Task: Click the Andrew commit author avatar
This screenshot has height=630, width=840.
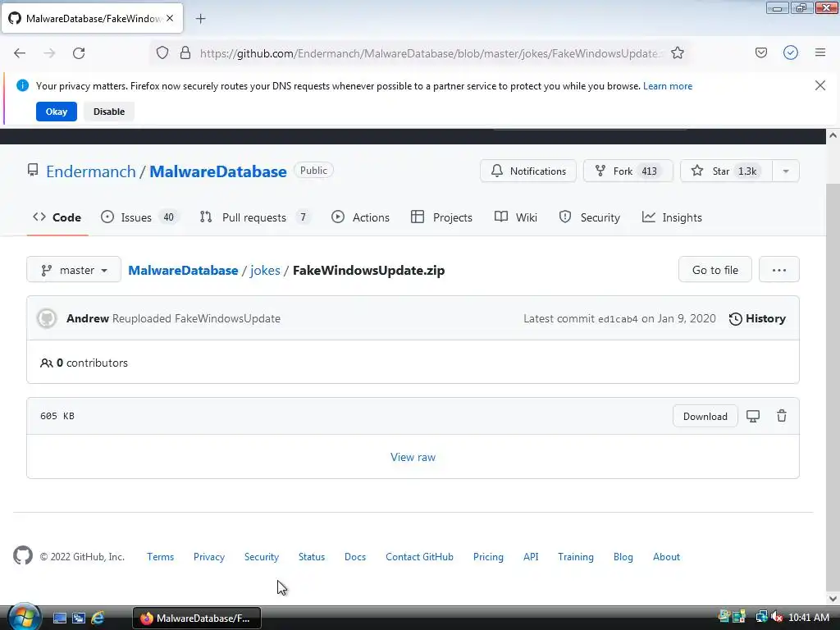Action: point(47,318)
